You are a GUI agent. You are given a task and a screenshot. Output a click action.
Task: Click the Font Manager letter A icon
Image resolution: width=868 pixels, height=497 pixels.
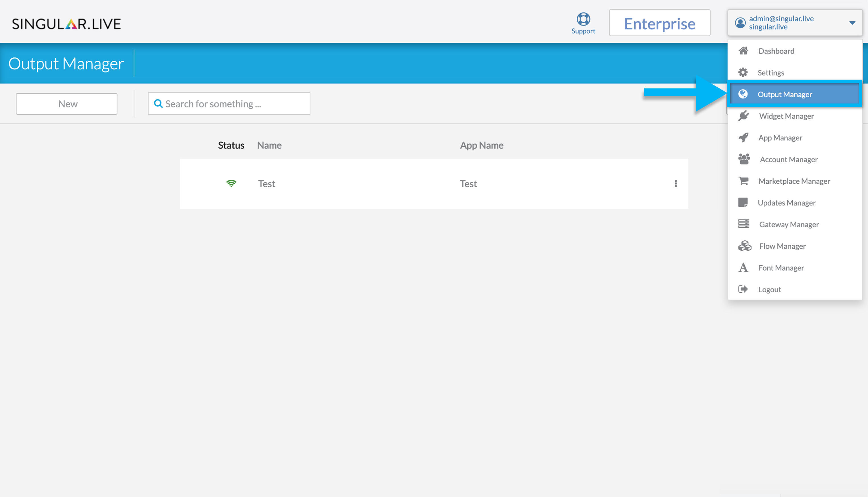[x=743, y=267]
